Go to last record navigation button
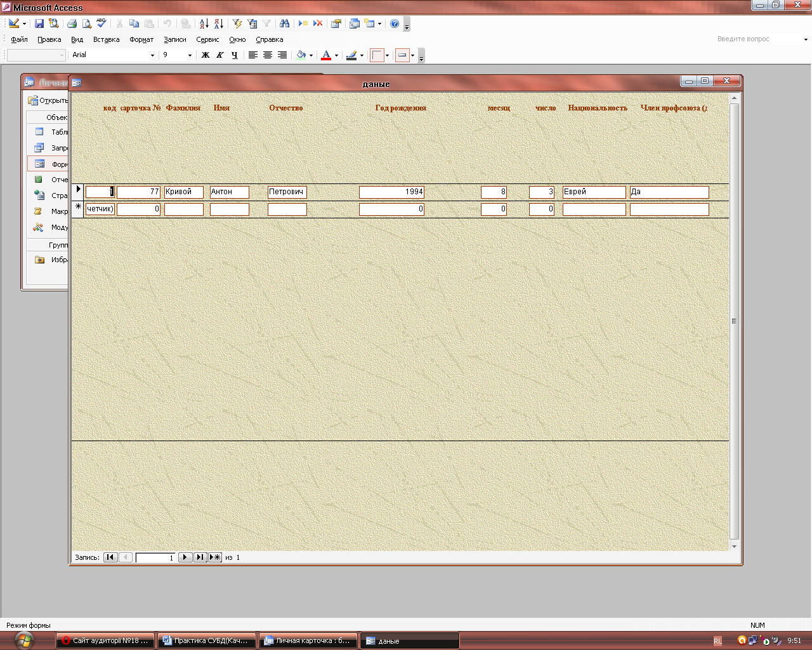The image size is (812, 650). coord(200,557)
